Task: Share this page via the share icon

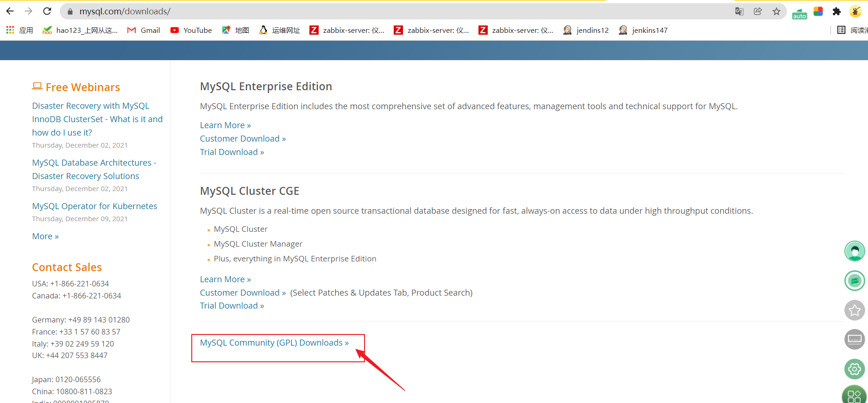Action: click(x=758, y=11)
